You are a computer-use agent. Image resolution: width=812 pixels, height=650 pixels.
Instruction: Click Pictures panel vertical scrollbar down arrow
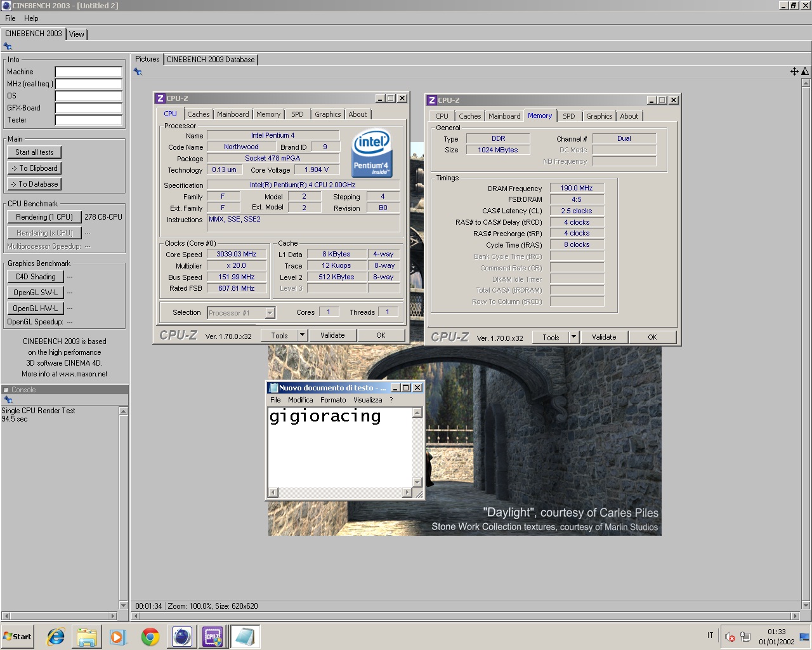806,605
